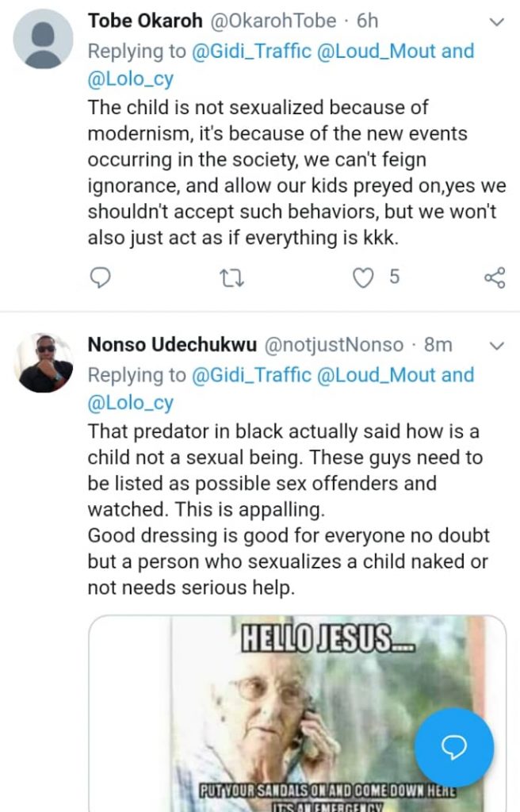Expand options arrow on Tobe Okaroh's tweet

[x=497, y=22]
